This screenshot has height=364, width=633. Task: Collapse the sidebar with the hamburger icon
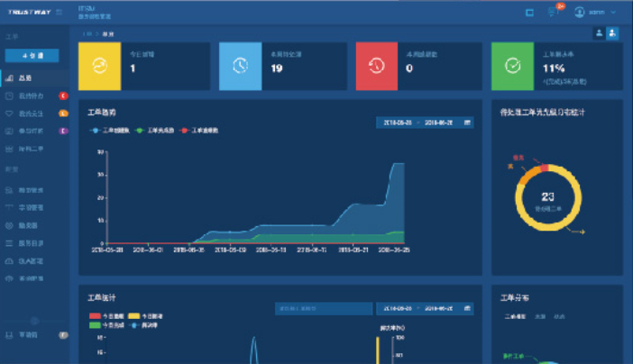point(60,13)
